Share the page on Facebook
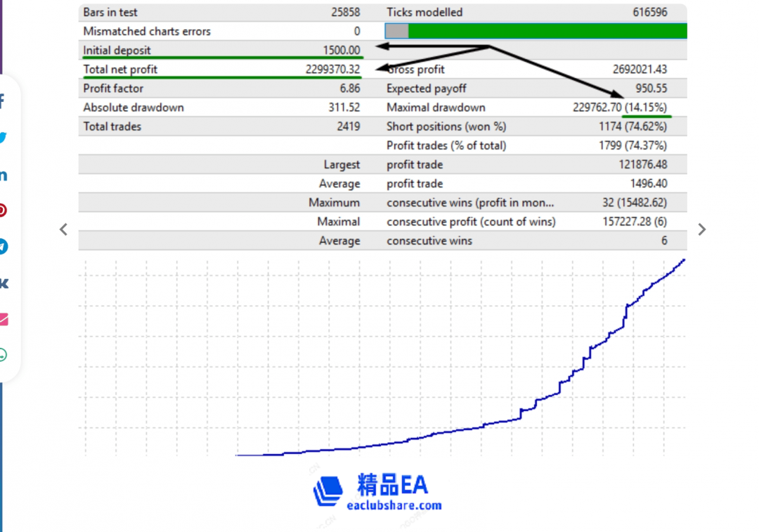Viewport: 759px width, 532px height. pyautogui.click(x=3, y=101)
